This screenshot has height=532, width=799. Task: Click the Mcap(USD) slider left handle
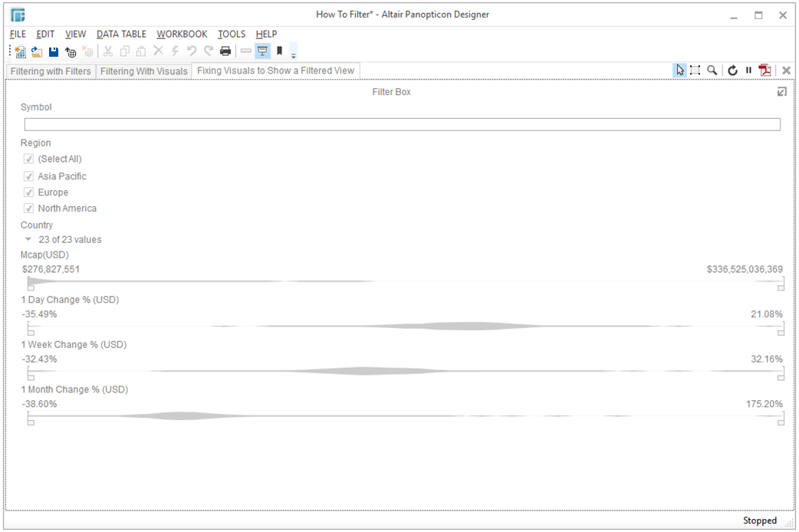31,287
